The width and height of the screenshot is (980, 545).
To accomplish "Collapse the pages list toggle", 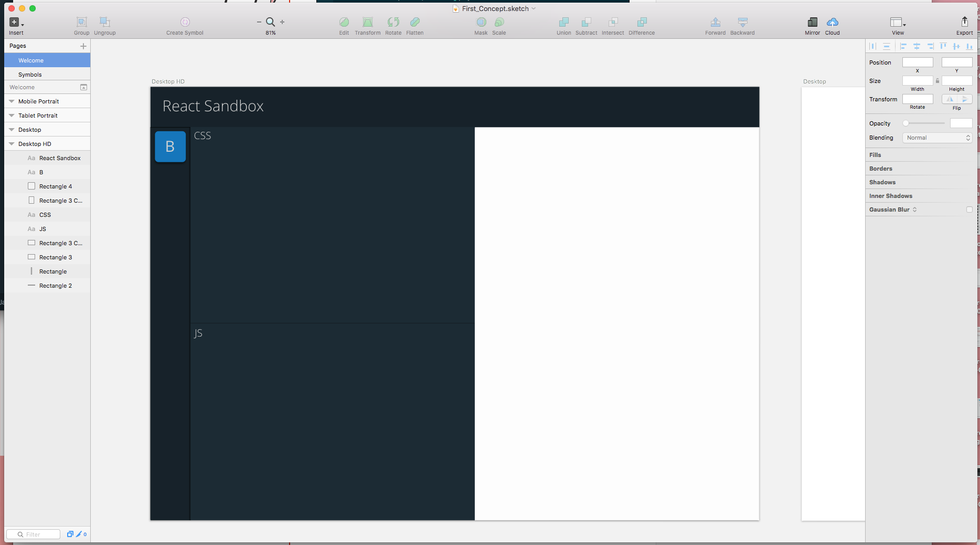I will click(x=83, y=87).
